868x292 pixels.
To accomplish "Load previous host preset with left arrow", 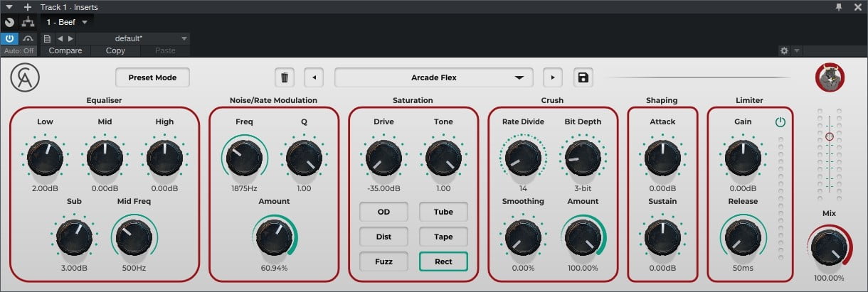I will [60, 38].
